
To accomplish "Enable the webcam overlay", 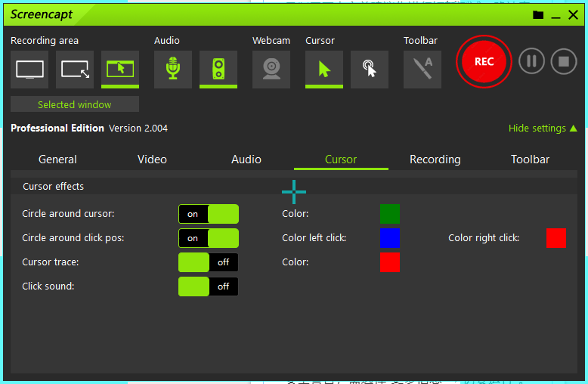I will [x=271, y=70].
